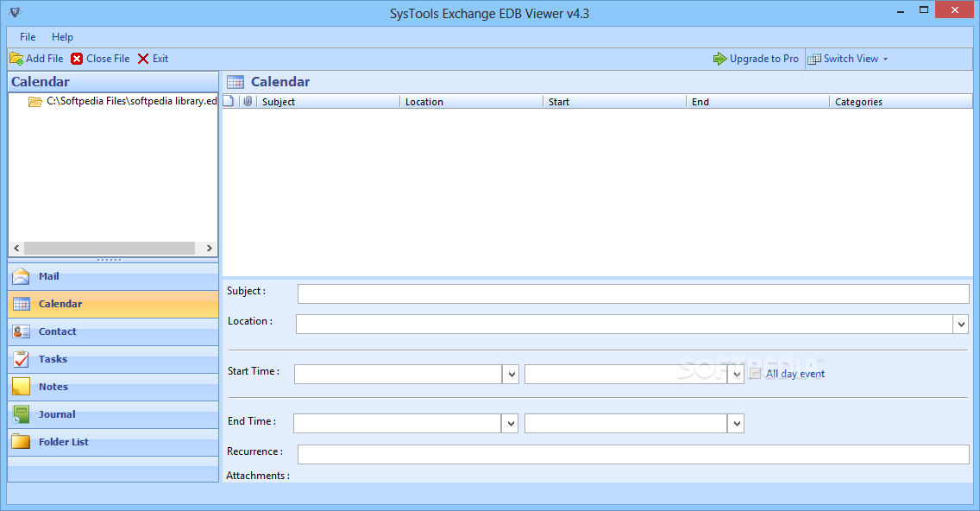Viewport: 980px width, 511px height.
Task: Click into the Subject field
Action: (633, 294)
